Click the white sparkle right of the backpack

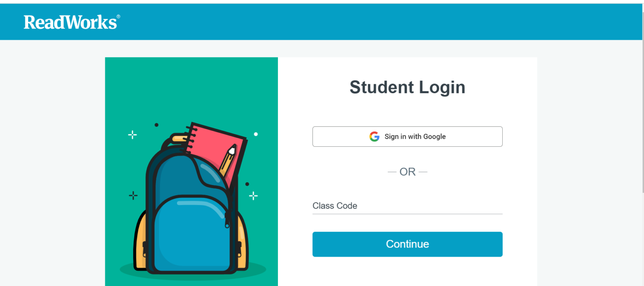tap(253, 195)
